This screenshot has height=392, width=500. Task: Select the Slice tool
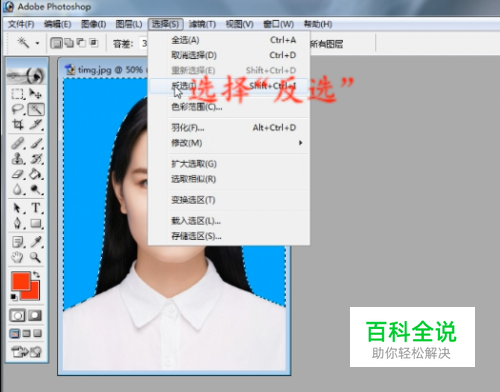click(x=36, y=125)
